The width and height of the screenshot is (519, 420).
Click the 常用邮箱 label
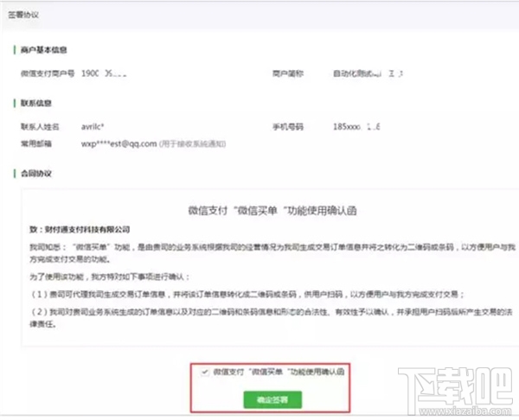pyautogui.click(x=36, y=143)
